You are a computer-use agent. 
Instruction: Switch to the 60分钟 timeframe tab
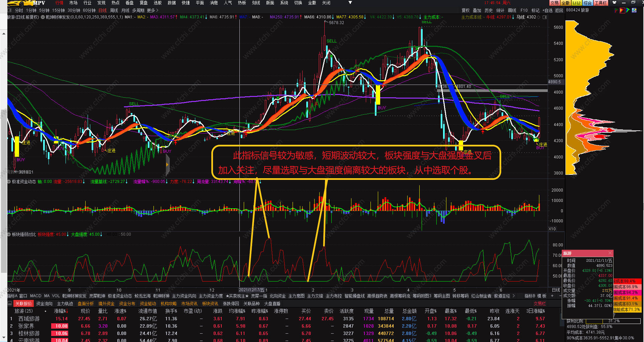click(89, 10)
